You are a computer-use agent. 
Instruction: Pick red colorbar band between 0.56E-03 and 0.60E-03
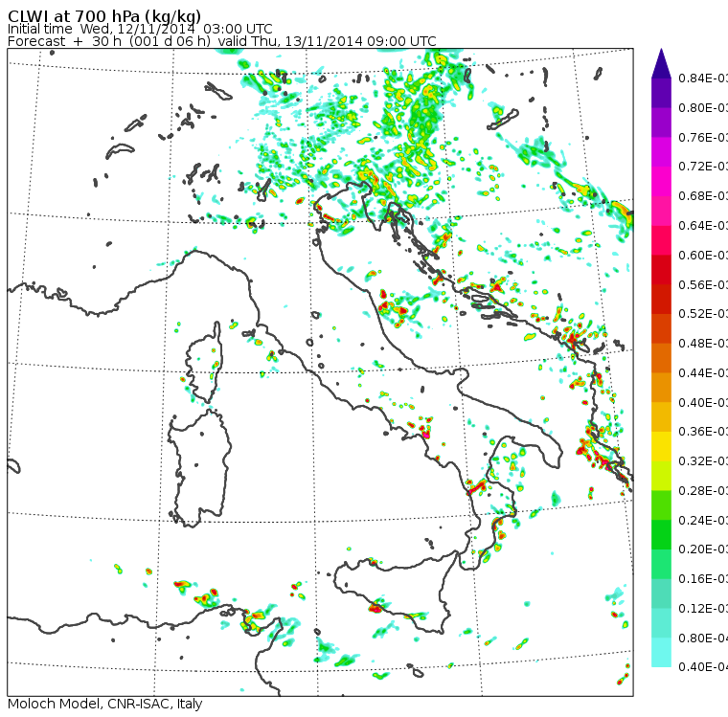click(x=661, y=270)
